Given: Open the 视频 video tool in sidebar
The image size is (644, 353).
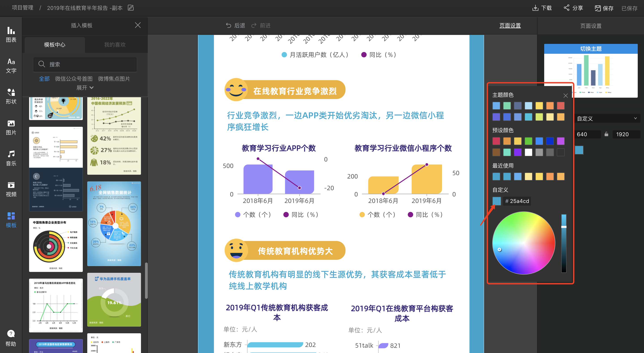Looking at the screenshot, I should pyautogui.click(x=11, y=189).
